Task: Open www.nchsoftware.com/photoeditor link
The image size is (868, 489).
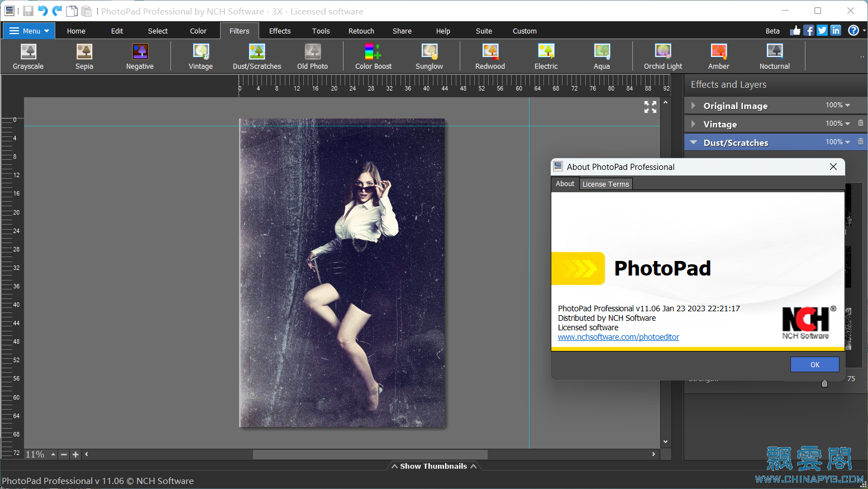Action: pos(618,337)
